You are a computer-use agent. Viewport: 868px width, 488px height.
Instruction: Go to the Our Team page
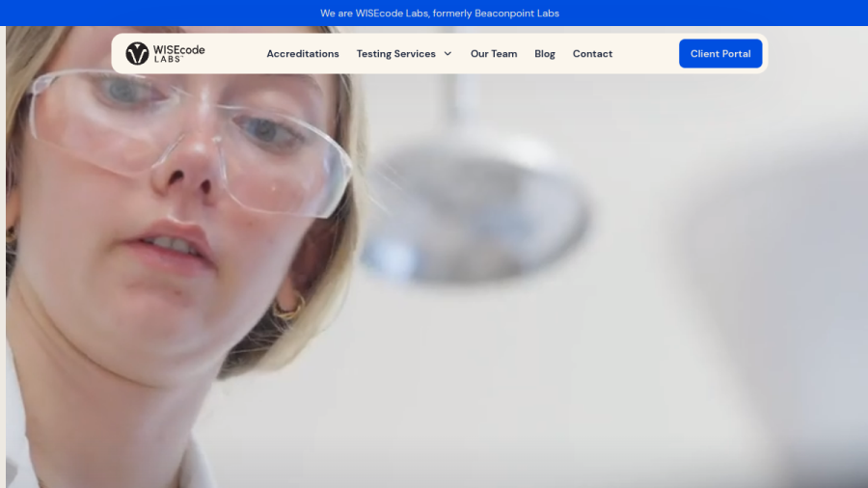click(x=494, y=54)
